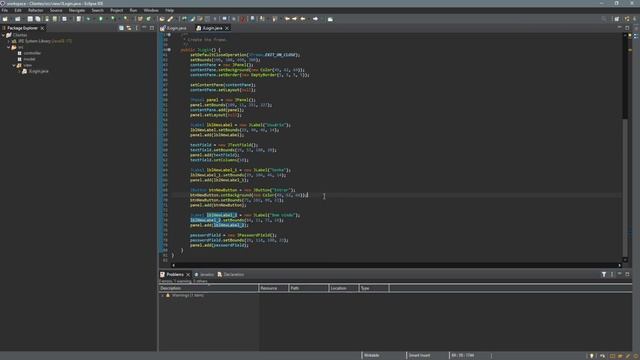Minimize the editor area

point(620,28)
